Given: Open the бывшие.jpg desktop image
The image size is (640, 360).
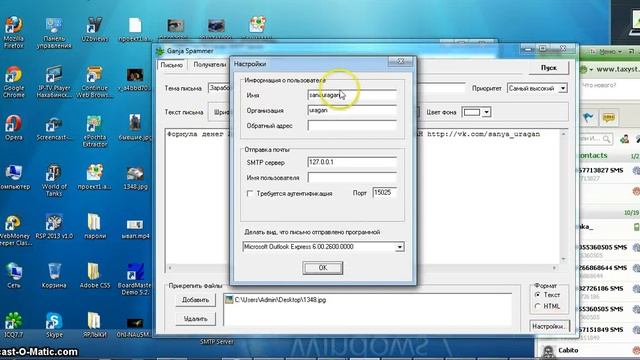Looking at the screenshot, I should [x=135, y=127].
